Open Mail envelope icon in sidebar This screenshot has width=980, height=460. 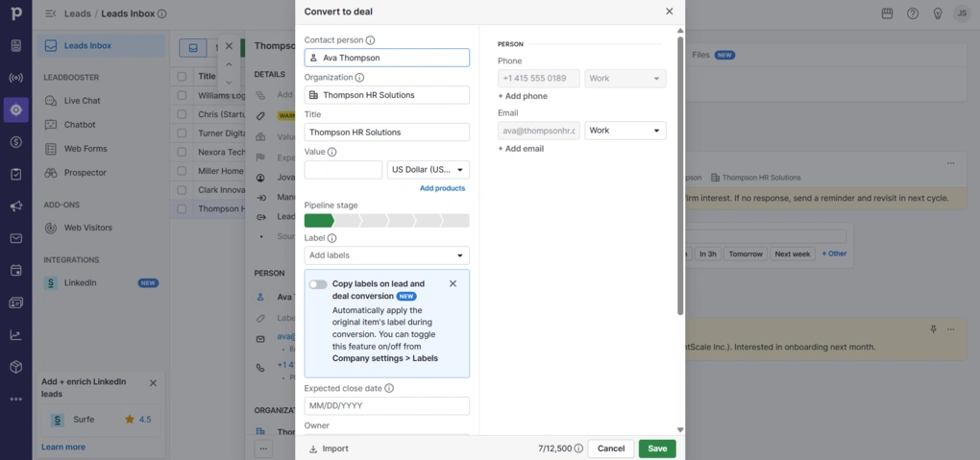click(x=16, y=238)
